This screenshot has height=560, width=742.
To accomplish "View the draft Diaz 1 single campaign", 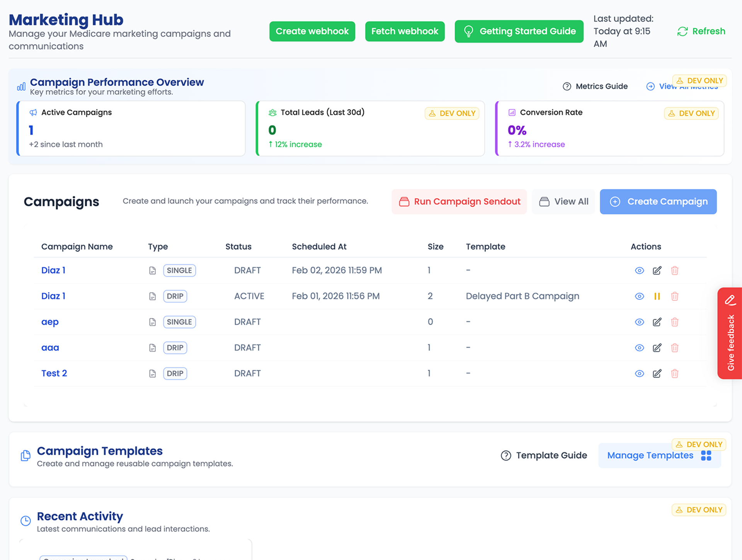I will (x=639, y=271).
